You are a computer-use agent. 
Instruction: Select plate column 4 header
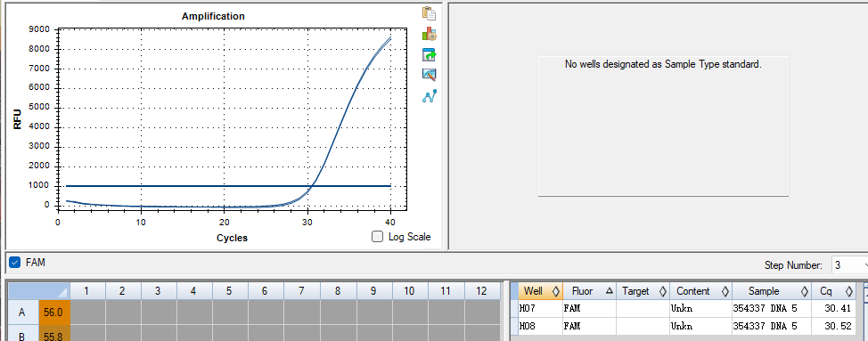pyautogui.click(x=194, y=291)
